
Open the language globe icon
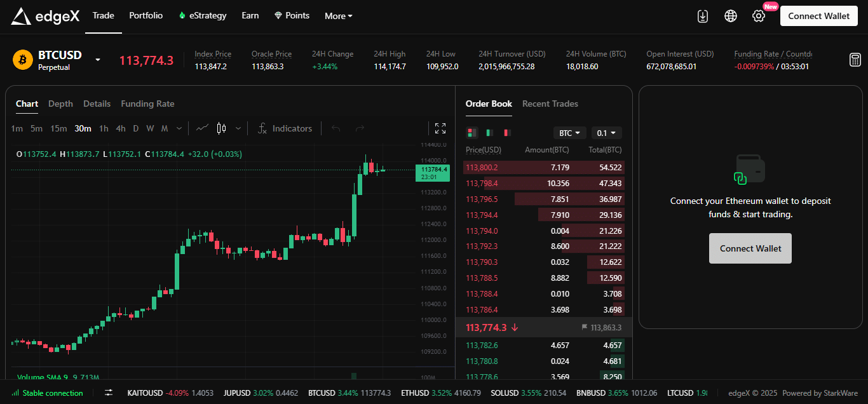(731, 16)
